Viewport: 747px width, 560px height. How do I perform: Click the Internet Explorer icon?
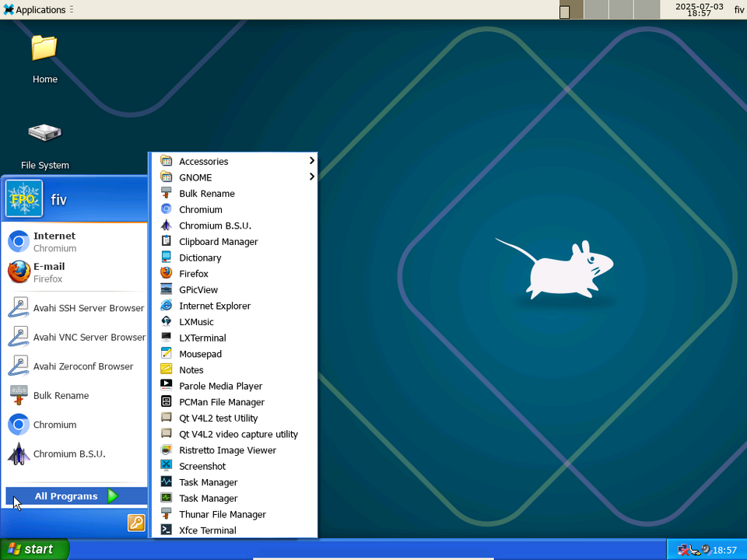point(166,306)
